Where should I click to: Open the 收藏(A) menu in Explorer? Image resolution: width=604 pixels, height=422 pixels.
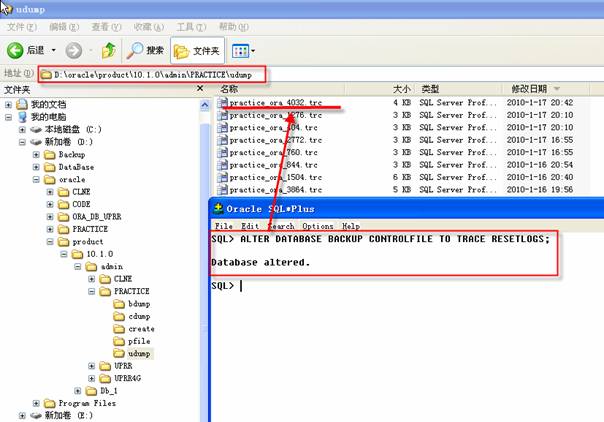[x=148, y=27]
